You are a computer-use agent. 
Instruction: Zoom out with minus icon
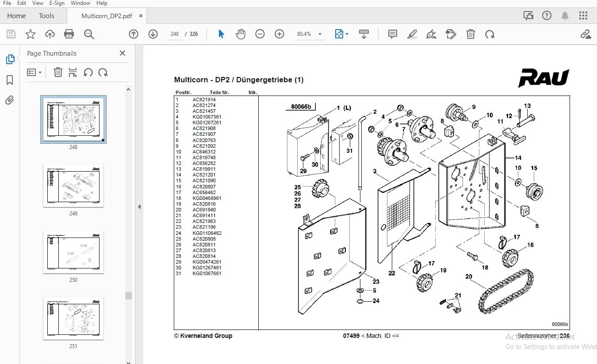click(260, 34)
